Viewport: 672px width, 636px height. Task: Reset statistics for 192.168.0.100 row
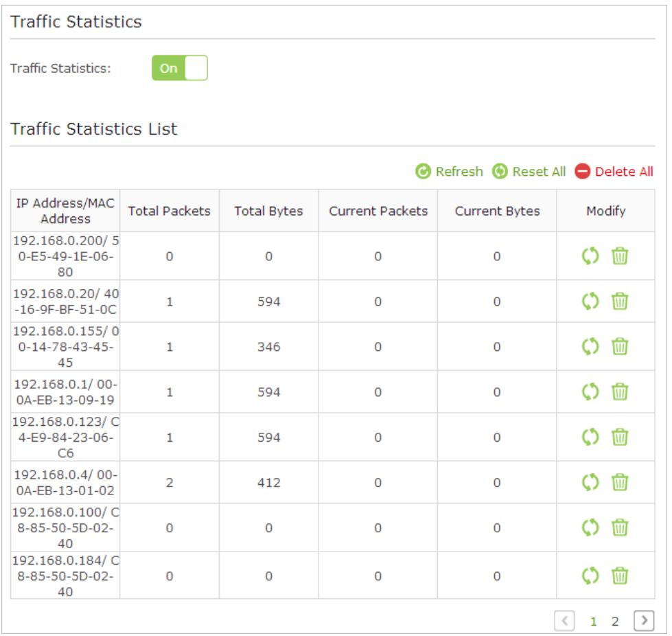click(590, 527)
